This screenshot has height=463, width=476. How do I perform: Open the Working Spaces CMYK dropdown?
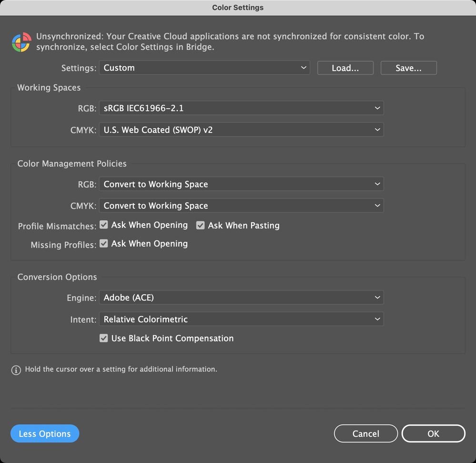(x=242, y=130)
